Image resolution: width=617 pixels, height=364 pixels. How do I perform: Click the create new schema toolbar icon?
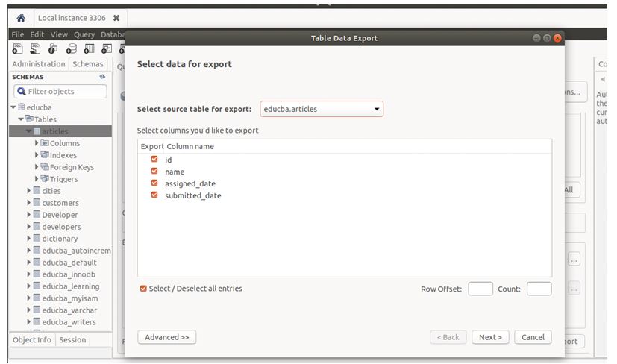click(x=71, y=49)
